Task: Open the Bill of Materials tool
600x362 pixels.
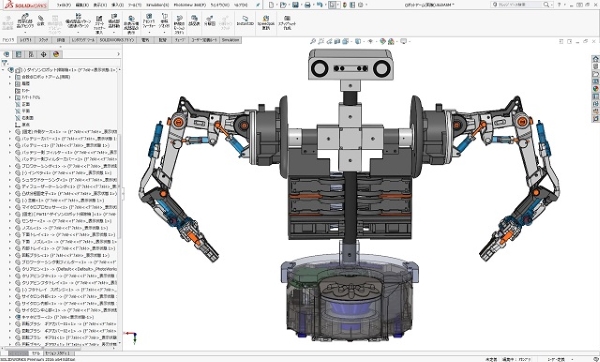Action: pyautogui.click(x=194, y=21)
